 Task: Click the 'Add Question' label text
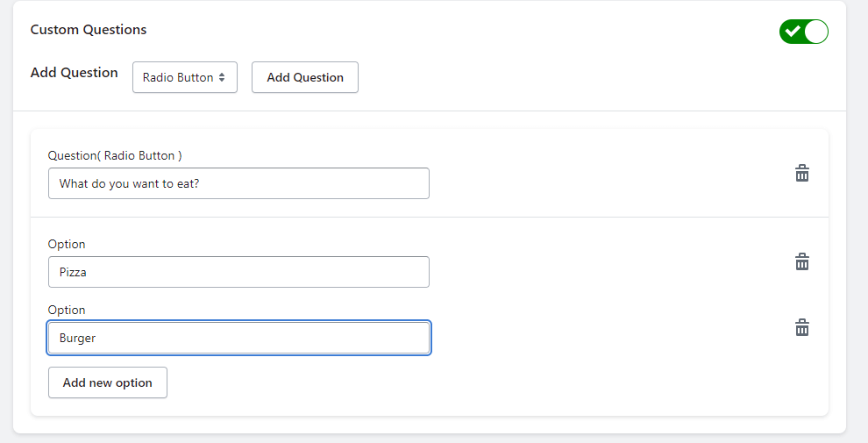[74, 73]
